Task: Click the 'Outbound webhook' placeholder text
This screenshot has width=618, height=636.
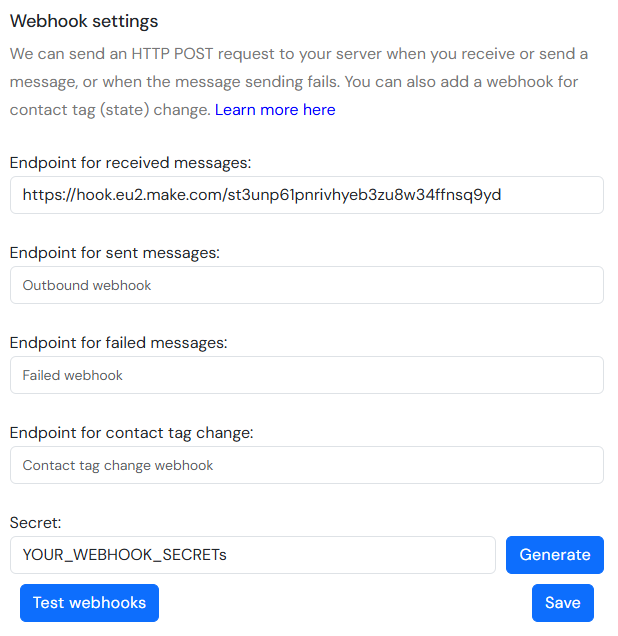Action: (x=87, y=285)
